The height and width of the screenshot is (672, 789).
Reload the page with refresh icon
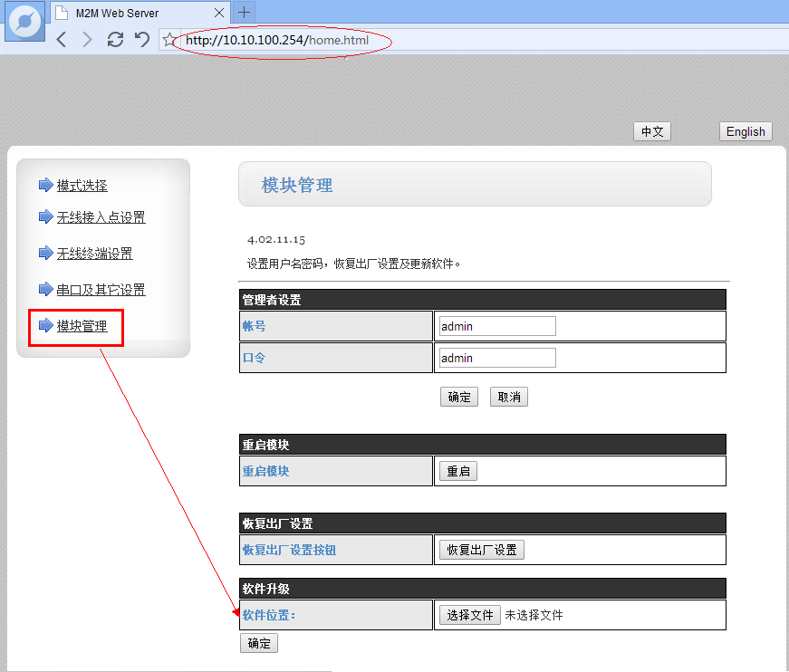(115, 39)
